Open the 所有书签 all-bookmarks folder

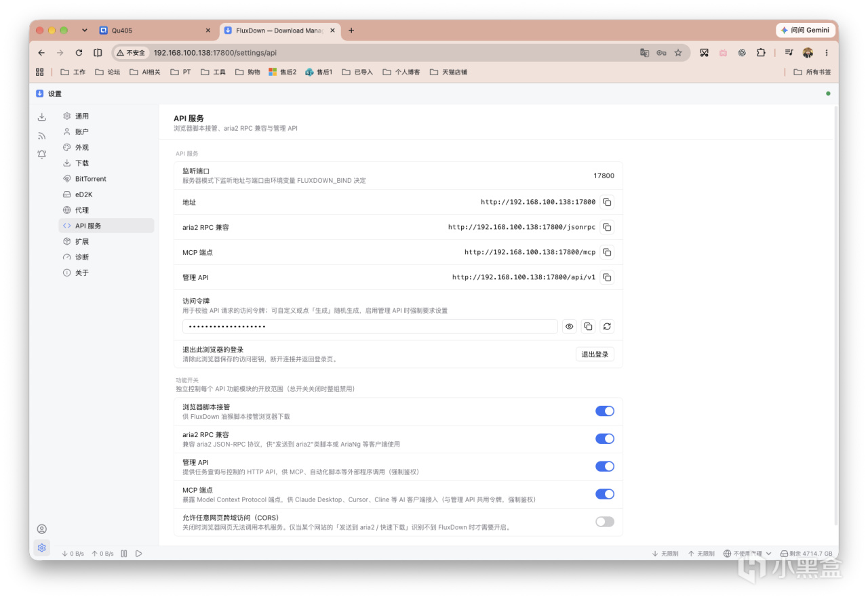point(812,72)
